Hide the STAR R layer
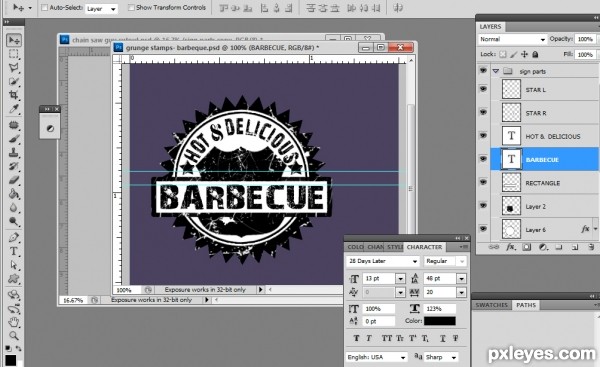The width and height of the screenshot is (600, 367). [483, 113]
